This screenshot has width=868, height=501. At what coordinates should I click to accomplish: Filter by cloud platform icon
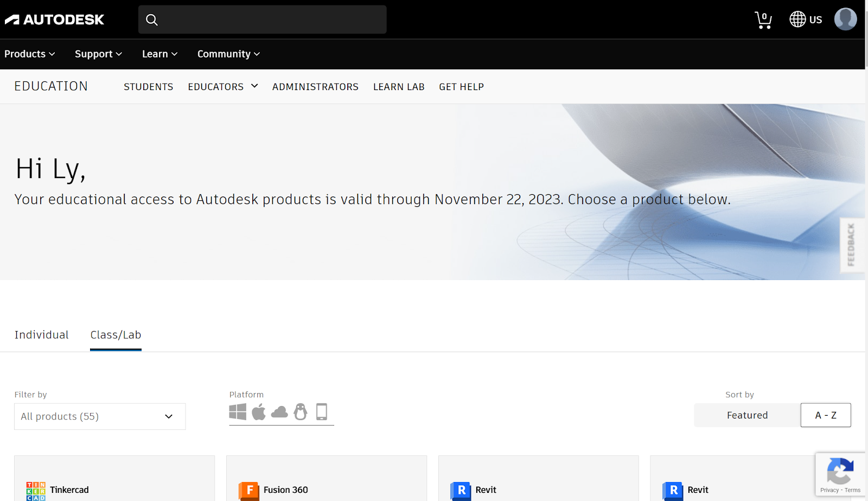(279, 413)
